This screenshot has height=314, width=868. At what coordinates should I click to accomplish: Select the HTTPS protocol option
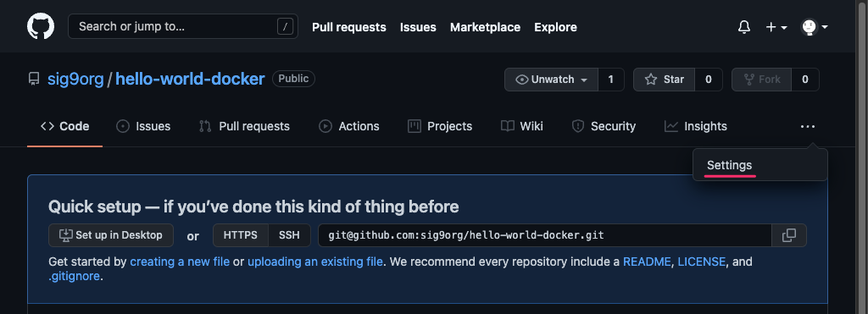click(x=240, y=235)
